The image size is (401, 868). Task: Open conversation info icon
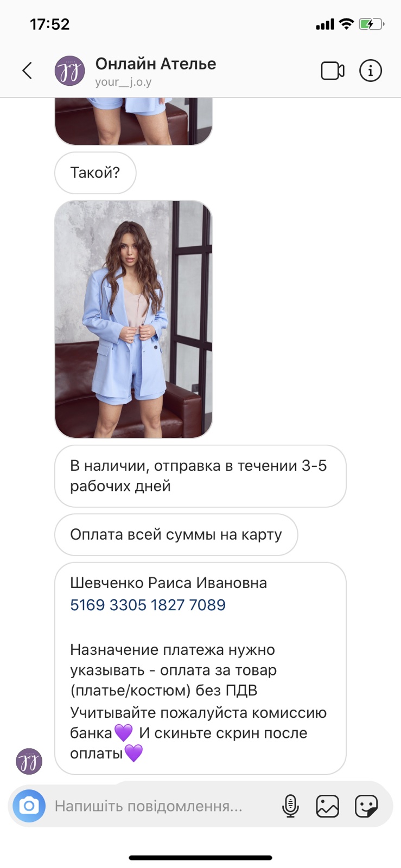click(x=371, y=71)
